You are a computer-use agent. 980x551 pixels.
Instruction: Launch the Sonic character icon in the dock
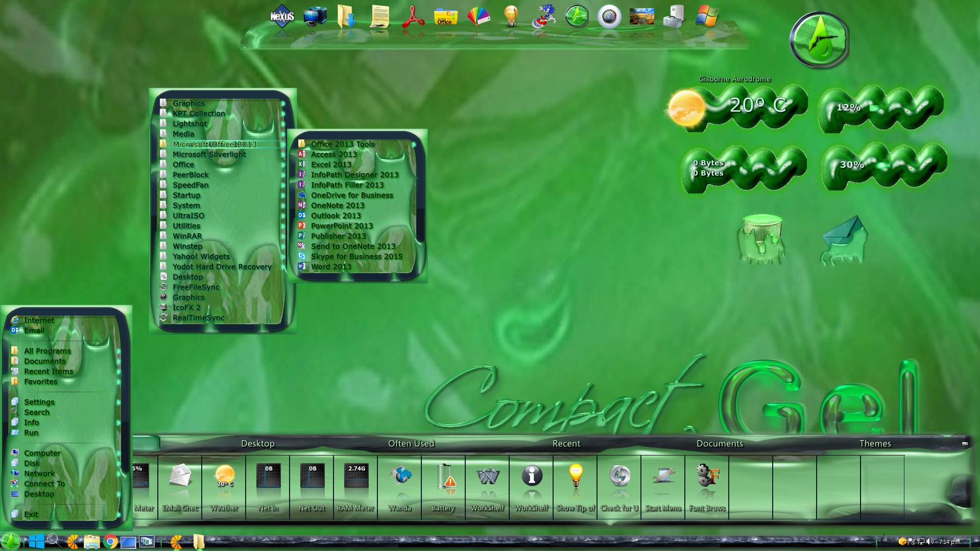pos(543,16)
